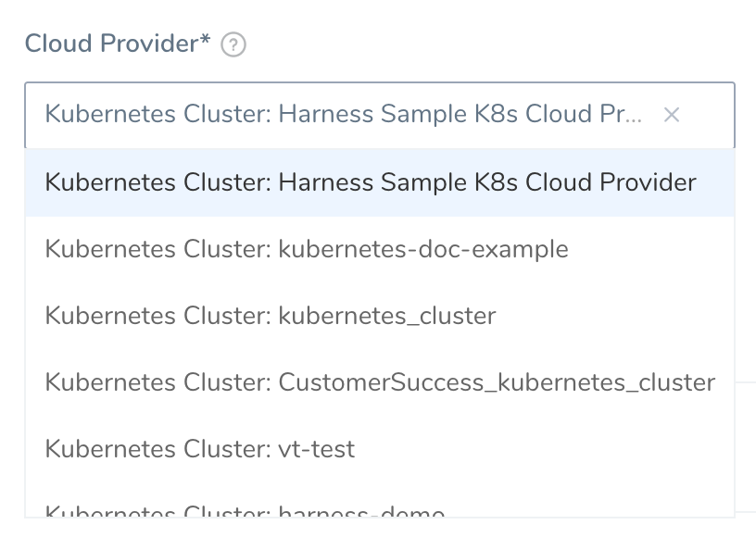Viewport: 756px width, 537px height.
Task: Click the highlighted Harness Sample K8s entry
Action: click(x=380, y=182)
